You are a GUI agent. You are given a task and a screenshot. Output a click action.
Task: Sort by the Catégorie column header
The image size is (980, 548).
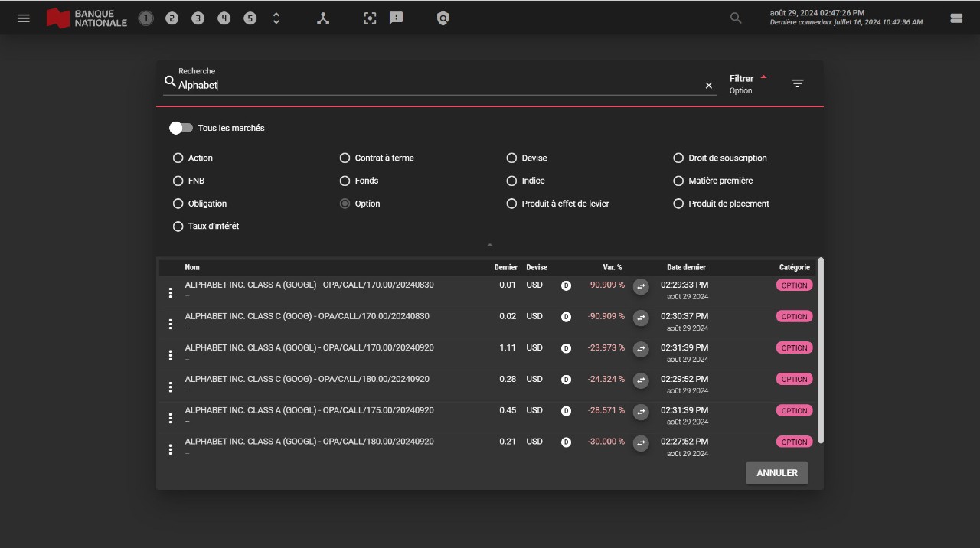[x=794, y=267]
